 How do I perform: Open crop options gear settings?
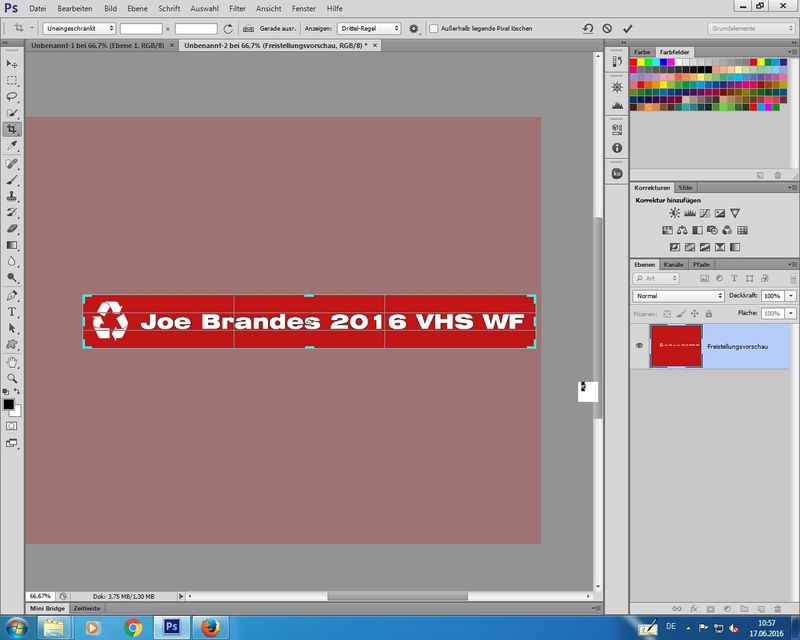(x=413, y=29)
